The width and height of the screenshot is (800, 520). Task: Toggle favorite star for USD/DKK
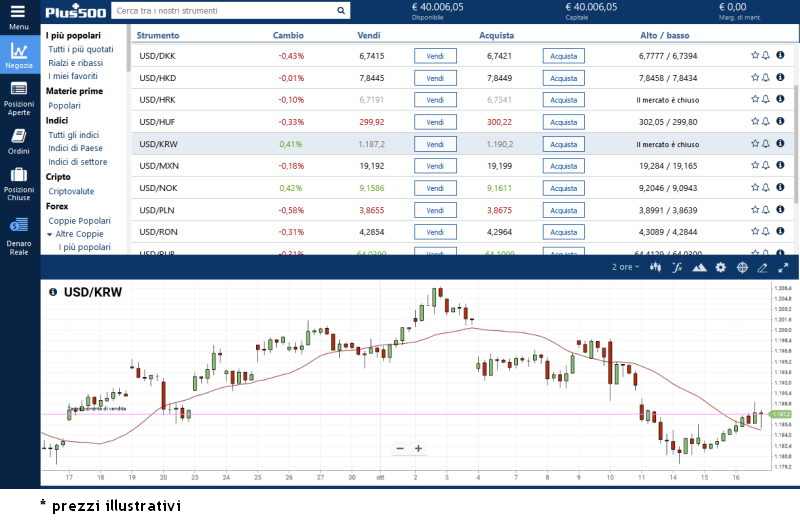coord(755,56)
